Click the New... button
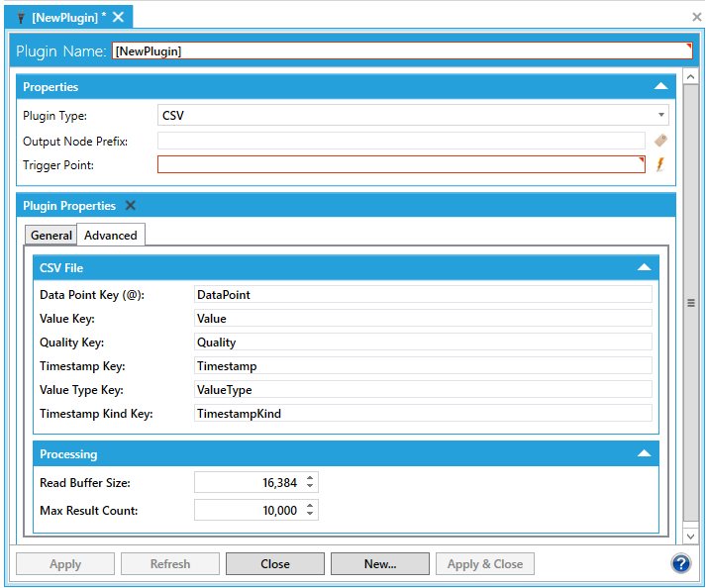This screenshot has height=588, width=706. (x=380, y=564)
